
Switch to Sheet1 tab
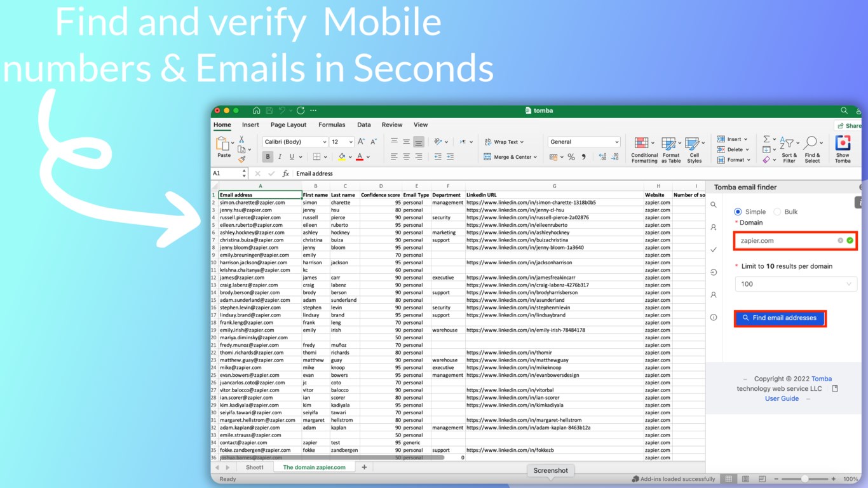255,467
